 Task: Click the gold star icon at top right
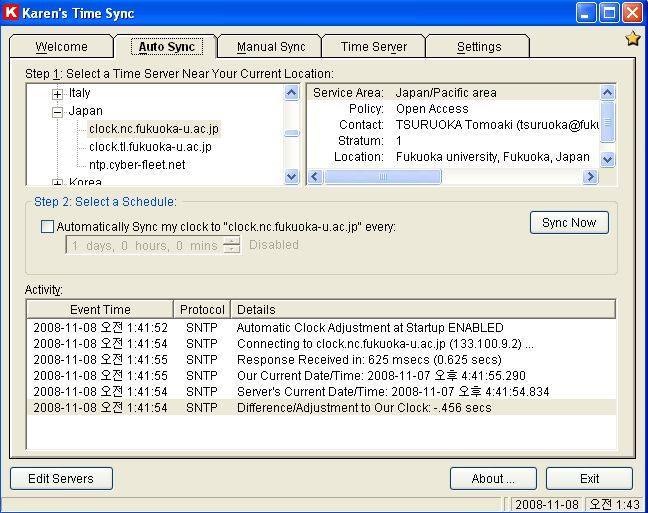[632, 39]
